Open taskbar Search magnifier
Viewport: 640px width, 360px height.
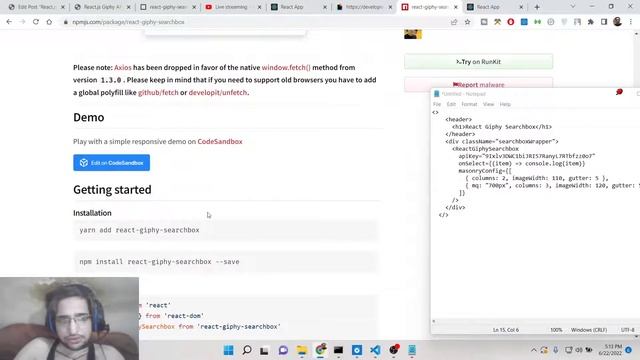pos(247,350)
